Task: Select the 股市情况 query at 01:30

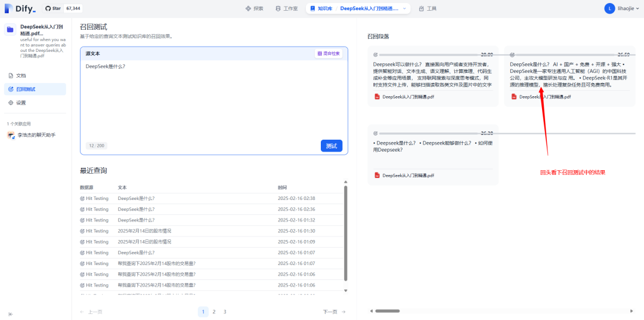Action: pos(212,230)
